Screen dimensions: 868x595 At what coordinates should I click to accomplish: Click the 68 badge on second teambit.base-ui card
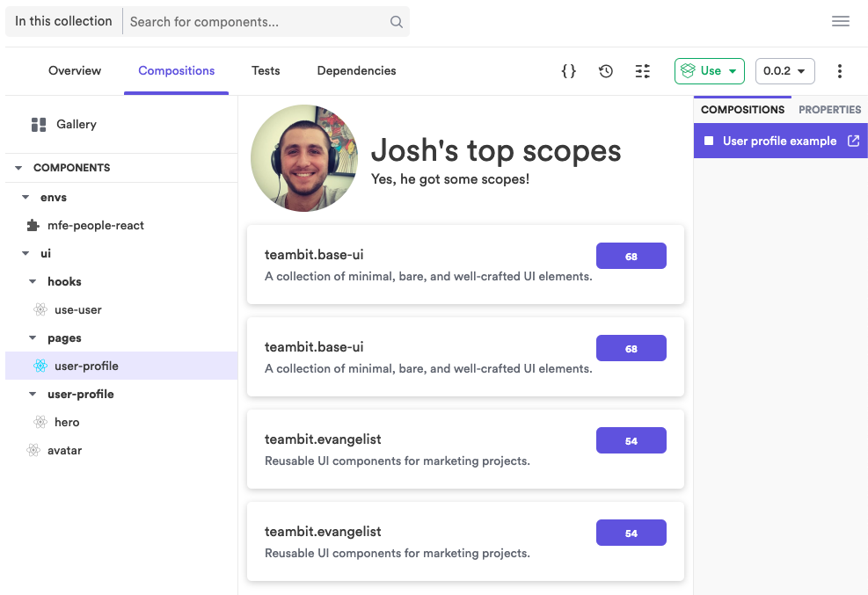point(631,348)
